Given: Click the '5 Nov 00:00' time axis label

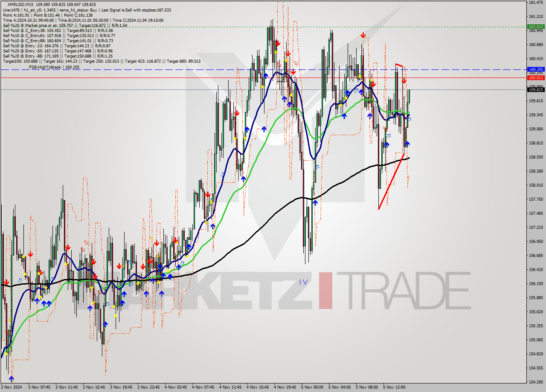Looking at the screenshot, I should click(312, 387).
